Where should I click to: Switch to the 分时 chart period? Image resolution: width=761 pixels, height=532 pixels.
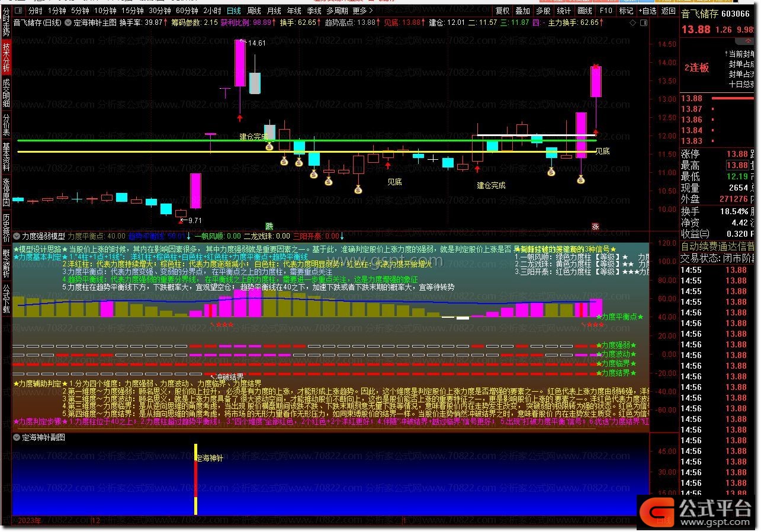[x=35, y=11]
